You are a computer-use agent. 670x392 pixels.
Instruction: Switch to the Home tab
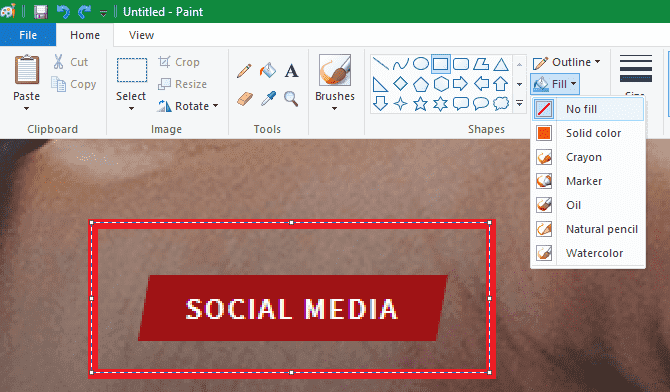[85, 35]
